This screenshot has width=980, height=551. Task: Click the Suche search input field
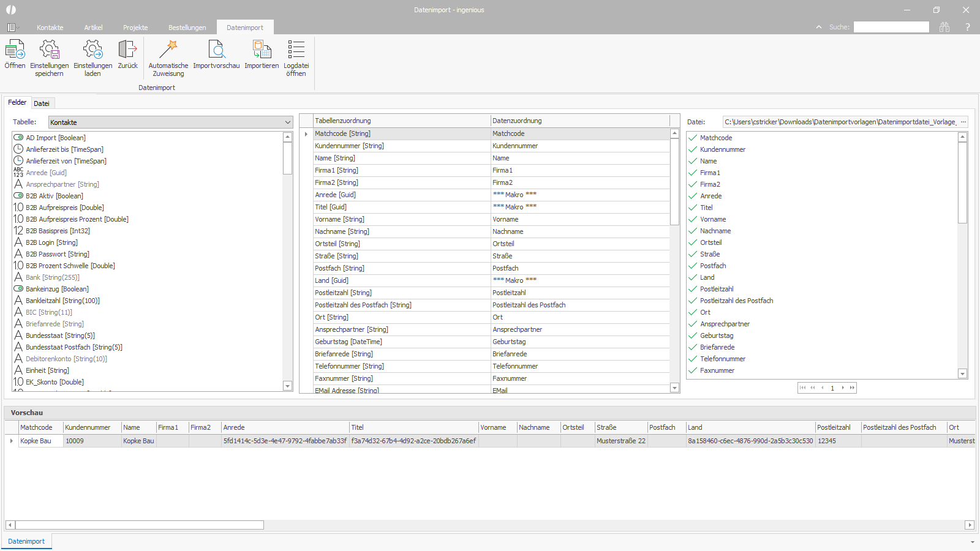click(891, 27)
